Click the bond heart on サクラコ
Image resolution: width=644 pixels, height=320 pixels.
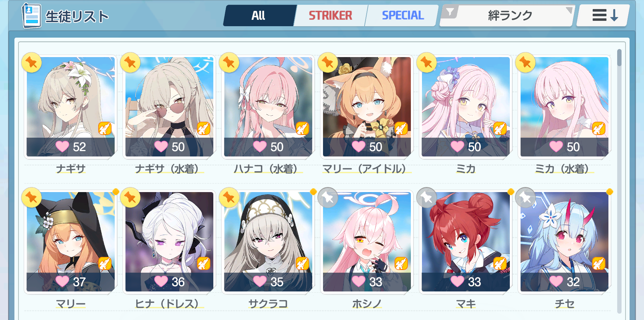pos(260,281)
